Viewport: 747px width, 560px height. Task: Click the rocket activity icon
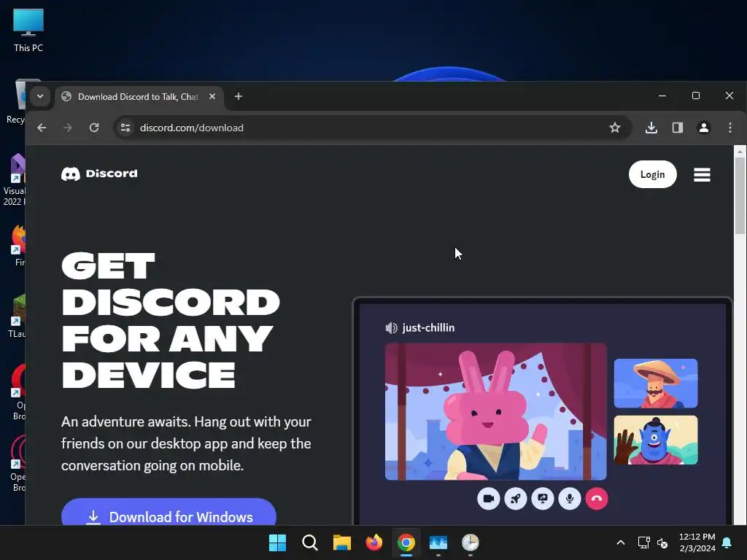[516, 499]
